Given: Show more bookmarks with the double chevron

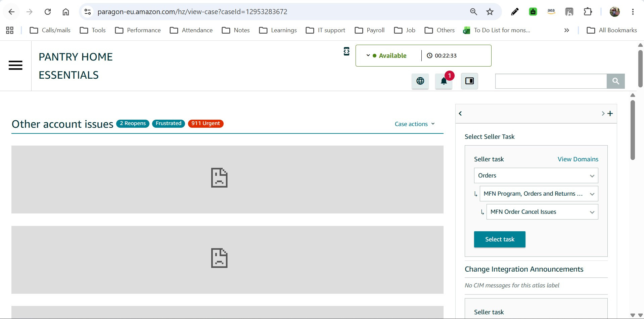Looking at the screenshot, I should [567, 30].
